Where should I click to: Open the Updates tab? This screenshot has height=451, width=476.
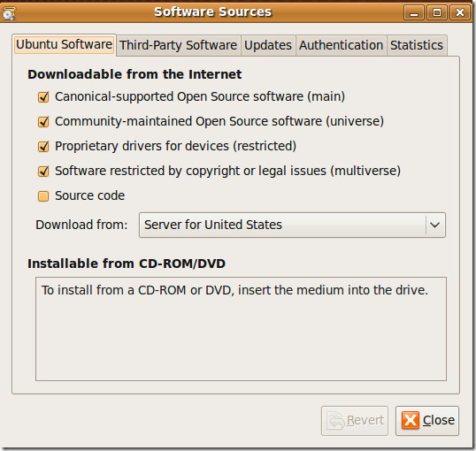coord(268,45)
